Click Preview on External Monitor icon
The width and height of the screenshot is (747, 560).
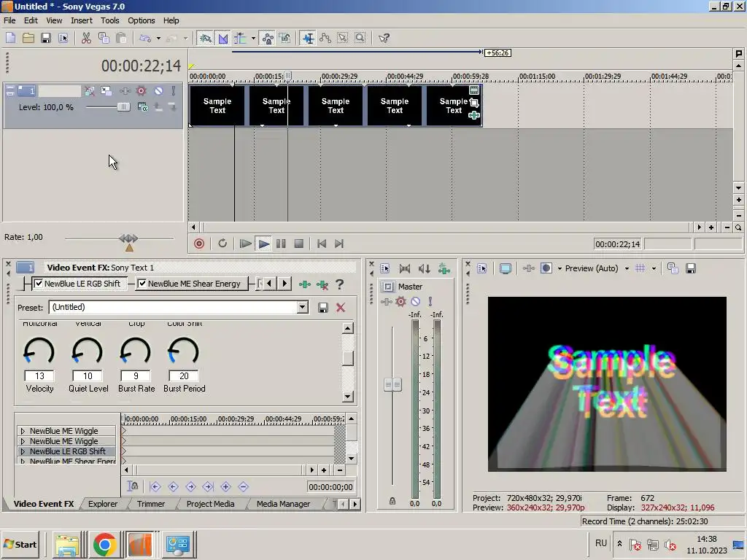(506, 268)
